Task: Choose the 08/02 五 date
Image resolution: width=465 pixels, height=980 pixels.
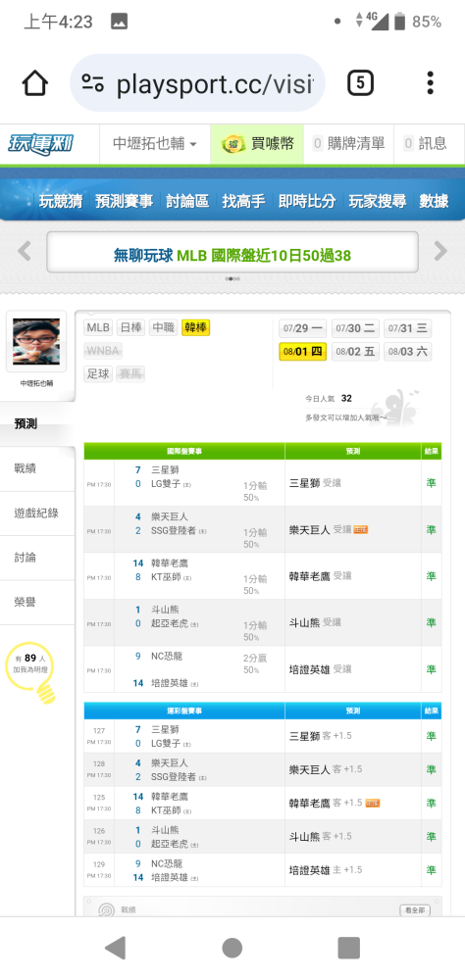Action: pyautogui.click(x=355, y=352)
